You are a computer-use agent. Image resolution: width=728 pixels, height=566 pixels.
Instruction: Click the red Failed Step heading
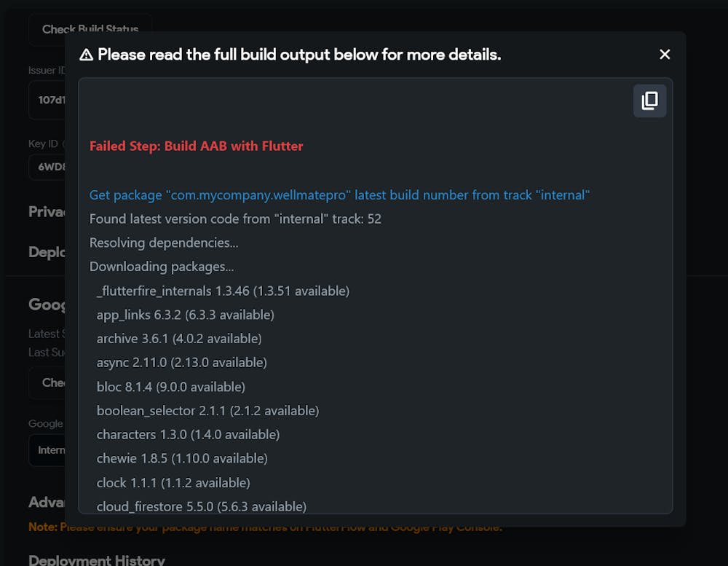tap(196, 146)
